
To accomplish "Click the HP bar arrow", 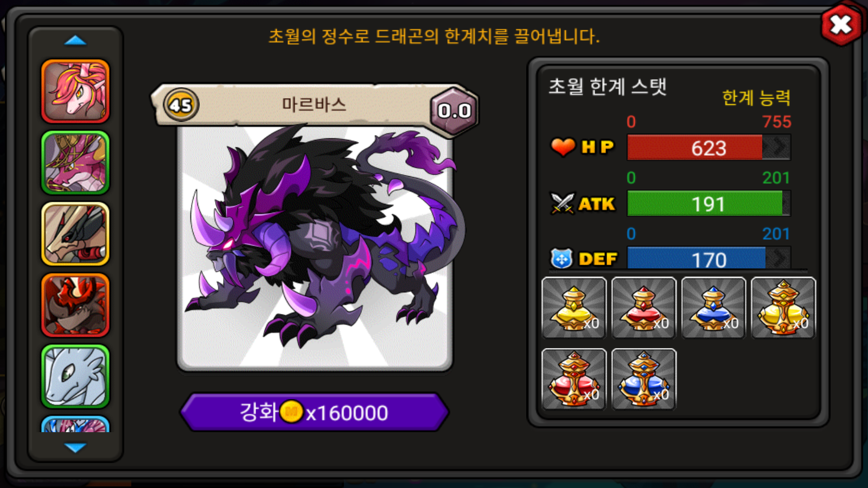I will pos(777,147).
